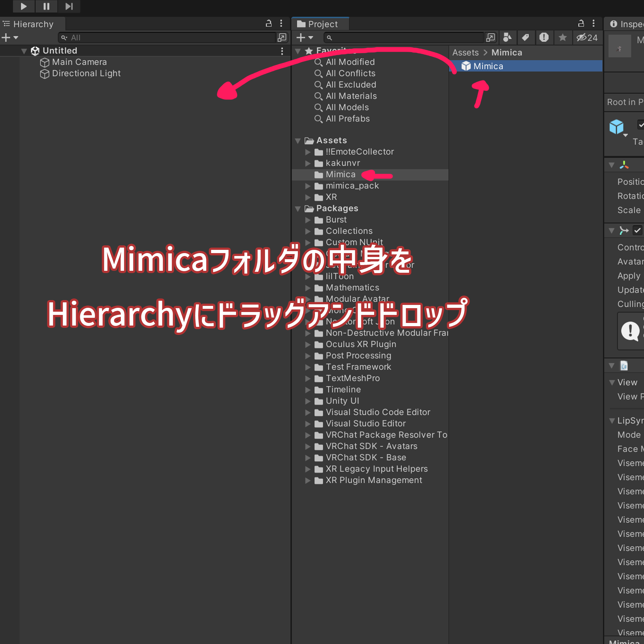Open the Hierarchy panel options menu
The height and width of the screenshot is (644, 644).
pyautogui.click(x=281, y=23)
